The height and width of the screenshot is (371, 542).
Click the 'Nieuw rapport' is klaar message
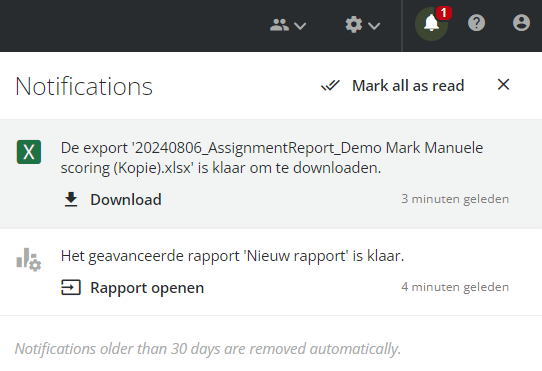[232, 256]
